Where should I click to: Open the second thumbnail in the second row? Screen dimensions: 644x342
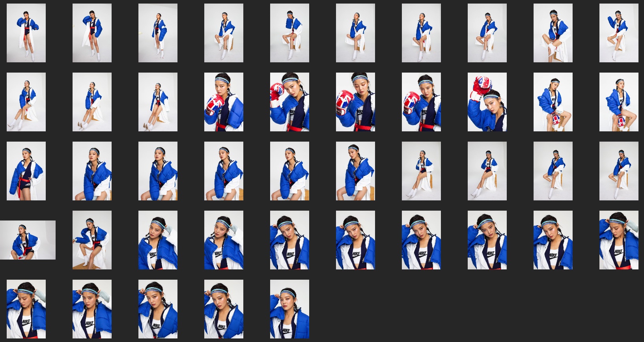tap(92, 102)
